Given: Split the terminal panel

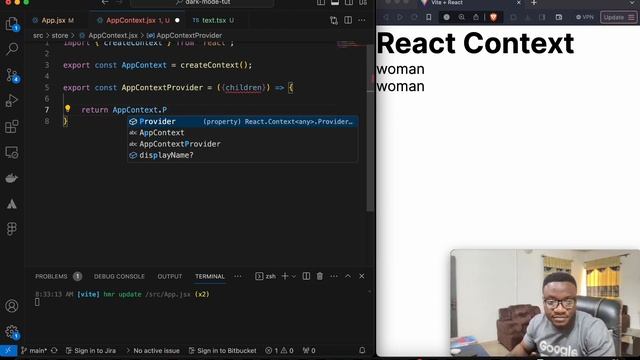Looking at the screenshot, I should tap(306, 276).
